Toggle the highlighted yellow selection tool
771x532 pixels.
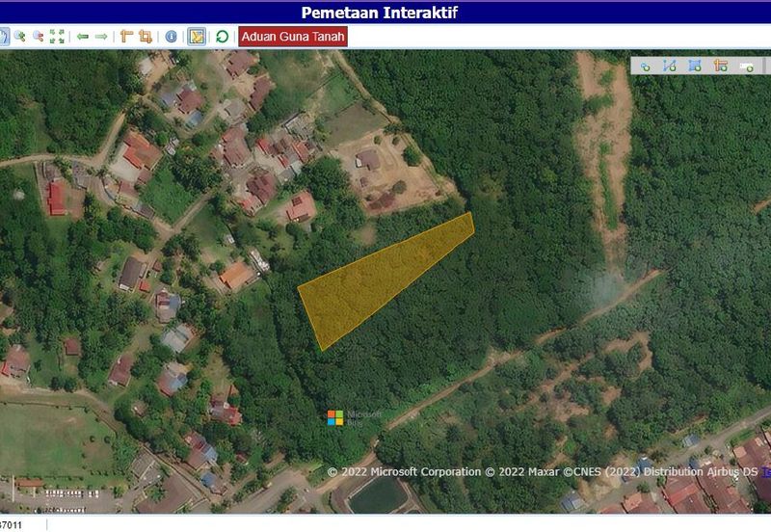(x=197, y=37)
